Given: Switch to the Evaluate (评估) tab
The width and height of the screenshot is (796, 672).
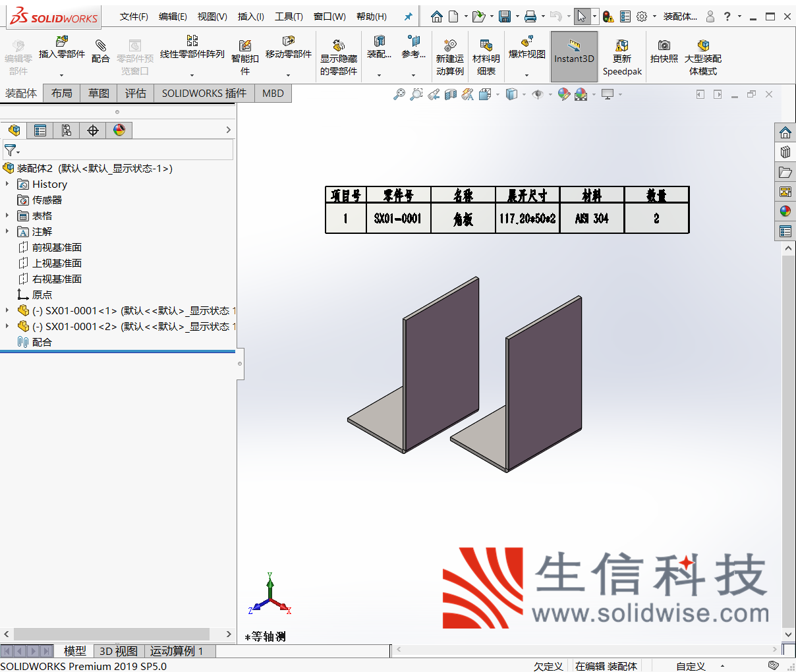Looking at the screenshot, I should pyautogui.click(x=136, y=94).
